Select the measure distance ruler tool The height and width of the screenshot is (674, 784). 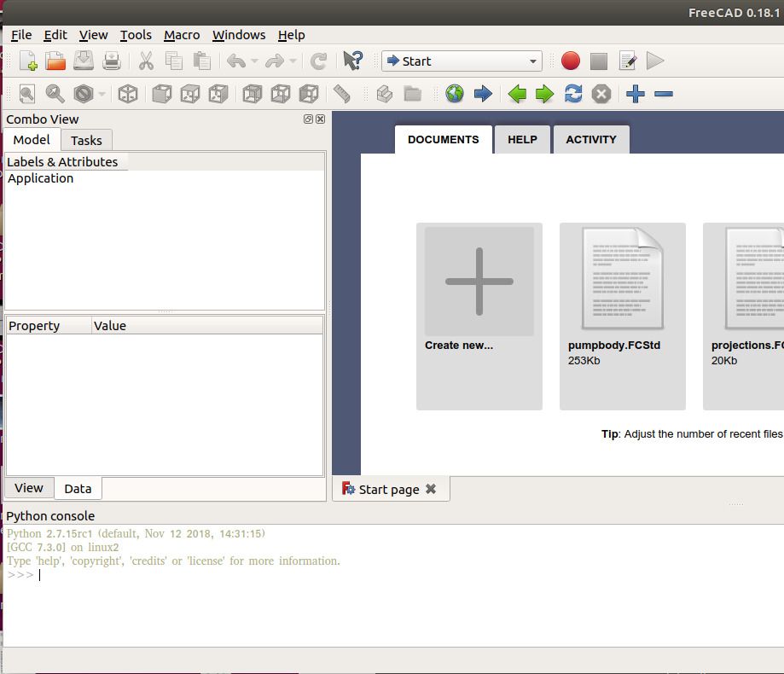coord(342,94)
